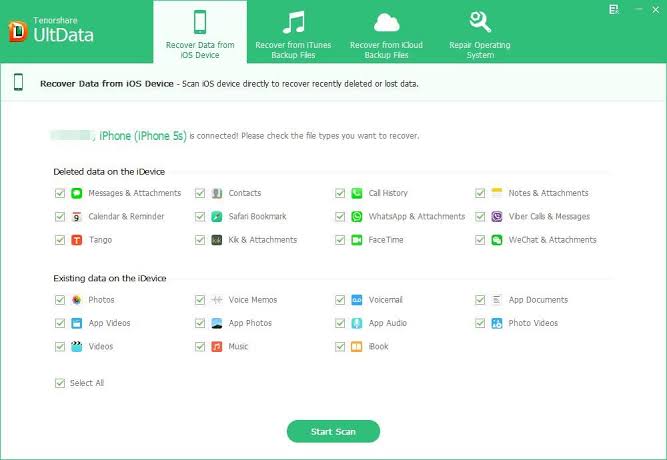This screenshot has width=667, height=460.
Task: Click the WhatsApp icon
Action: pos(356,217)
